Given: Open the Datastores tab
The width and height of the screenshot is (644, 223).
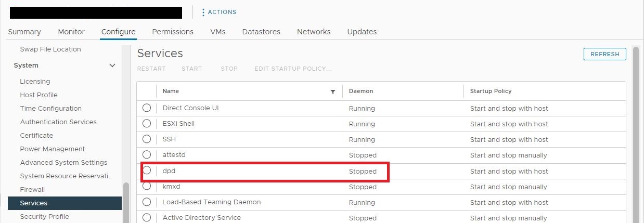Looking at the screenshot, I should click(261, 32).
